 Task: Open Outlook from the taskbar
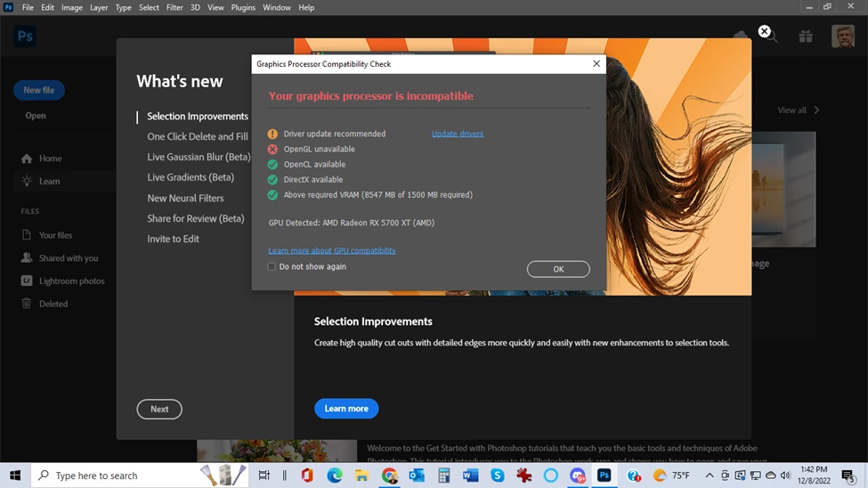coord(417,476)
